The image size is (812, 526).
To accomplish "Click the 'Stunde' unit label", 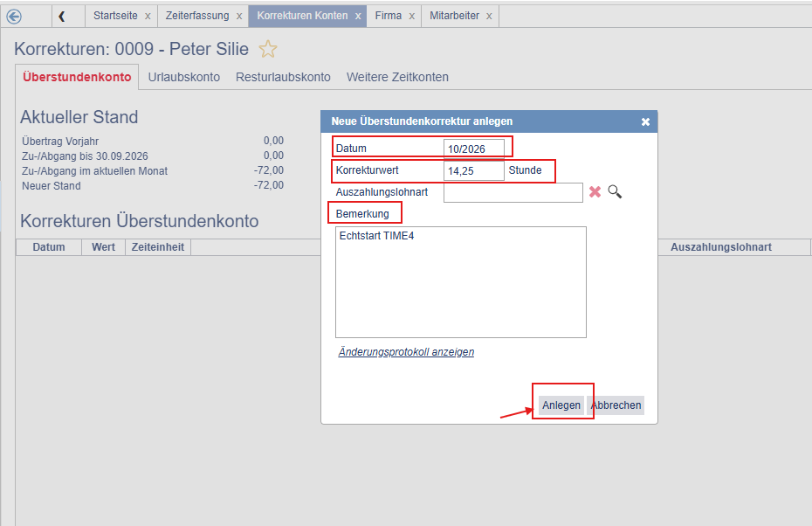I will tap(525, 170).
